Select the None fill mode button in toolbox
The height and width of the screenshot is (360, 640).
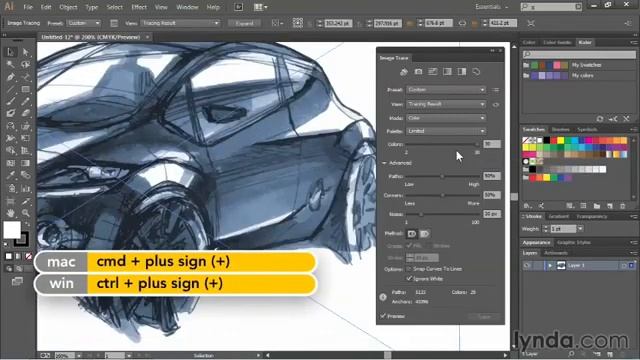pyautogui.click(x=28, y=256)
